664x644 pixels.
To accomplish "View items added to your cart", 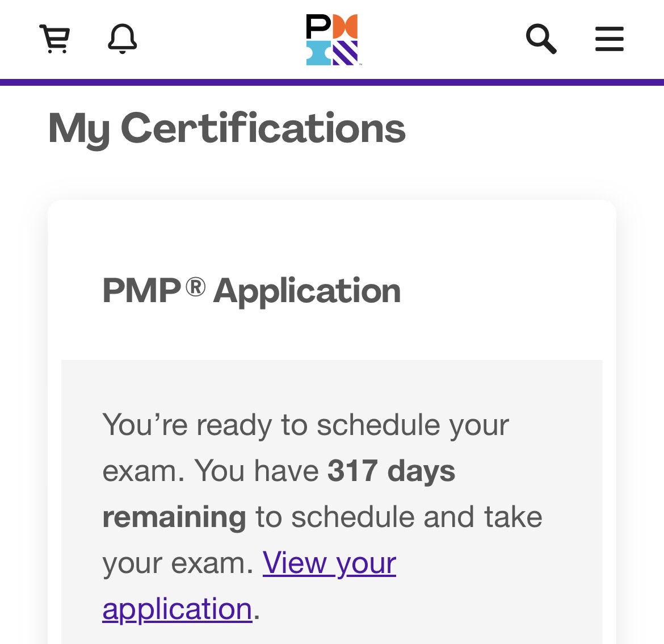I will pyautogui.click(x=54, y=40).
